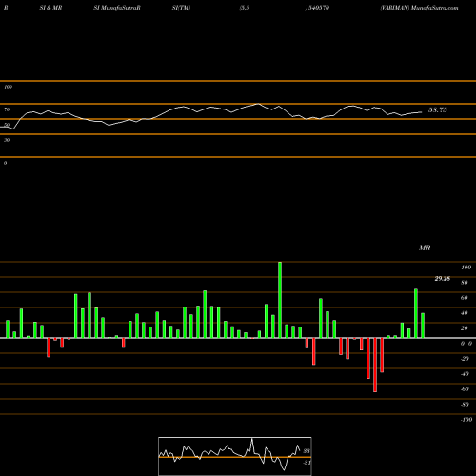This screenshot has width=476, height=476.
Task: Click the value 33 in the mini chart
Action: click(x=307, y=451)
